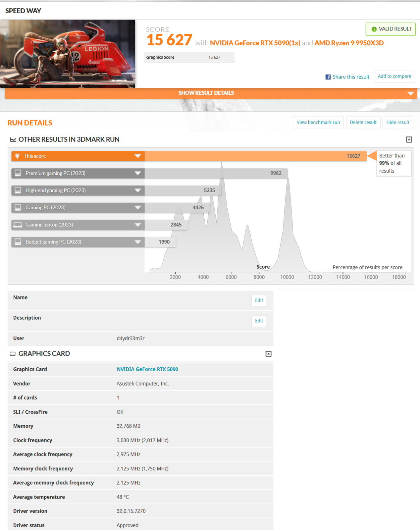Click the Add to compare button
Viewport: 420px width, 530px height.
394,76
